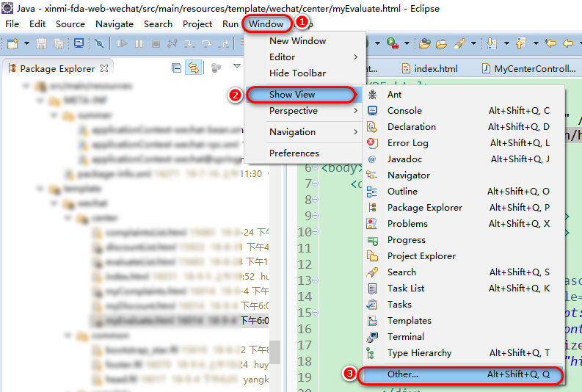Click the Previous Annotation icon
Screen dimensions: 582x392
(521, 43)
